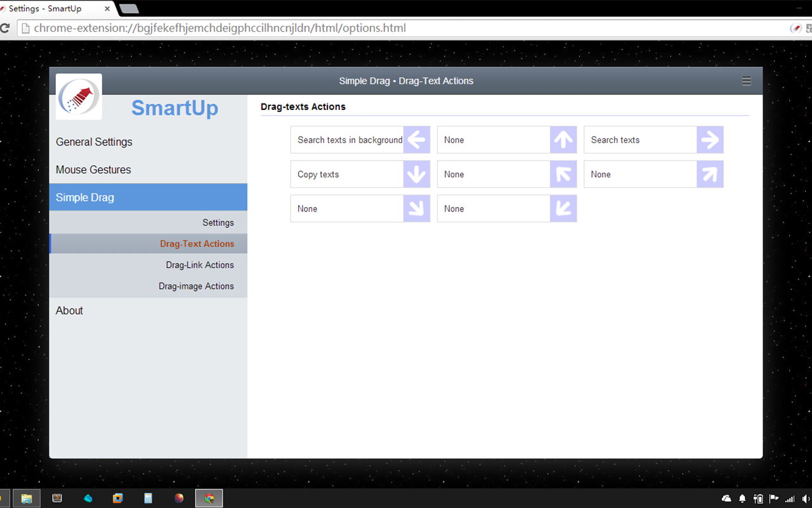812x508 pixels.
Task: Open the Mouse Gestures section
Action: tap(93, 170)
